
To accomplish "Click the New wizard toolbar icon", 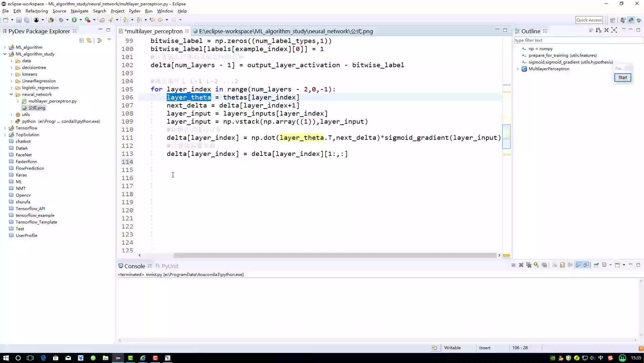I will (x=6, y=20).
